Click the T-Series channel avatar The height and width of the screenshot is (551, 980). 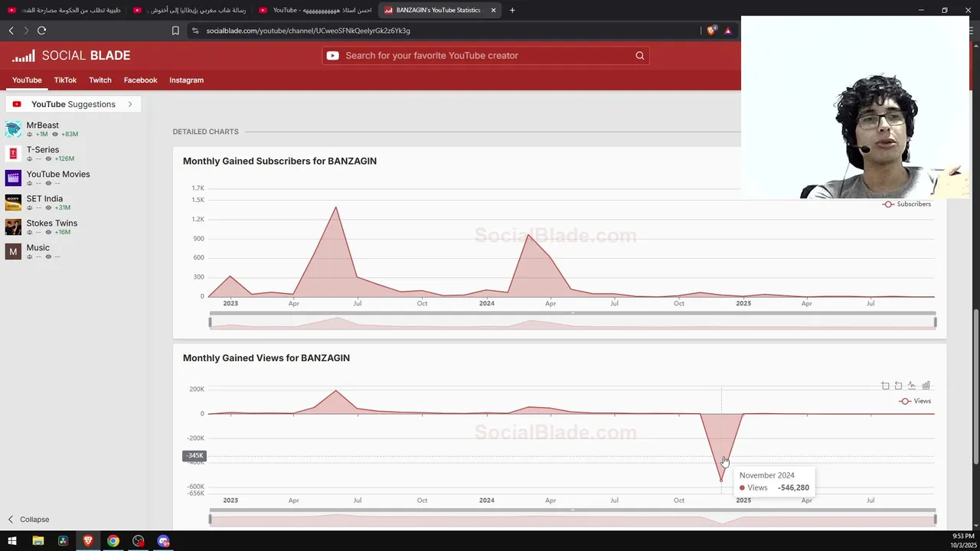[x=13, y=154]
